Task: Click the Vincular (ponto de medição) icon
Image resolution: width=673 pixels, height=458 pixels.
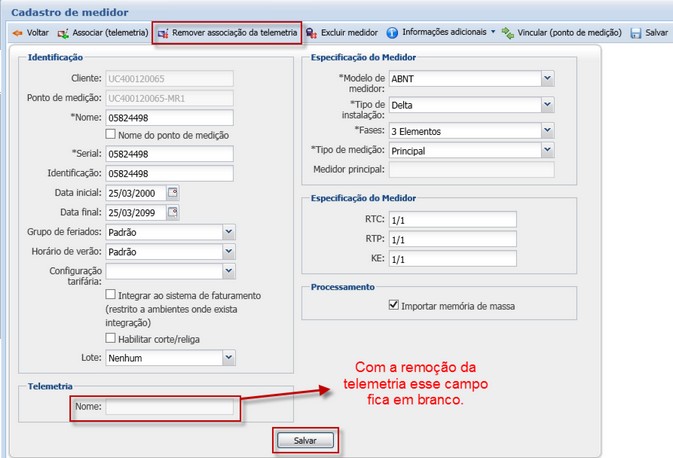Action: [508, 33]
